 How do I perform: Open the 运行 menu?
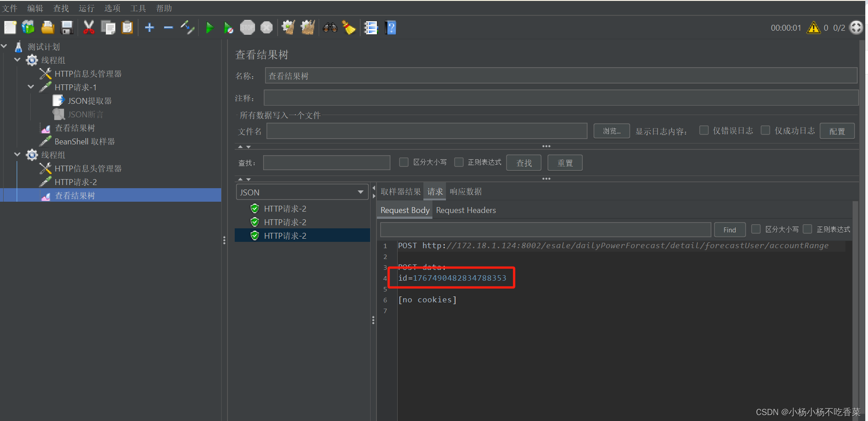87,8
